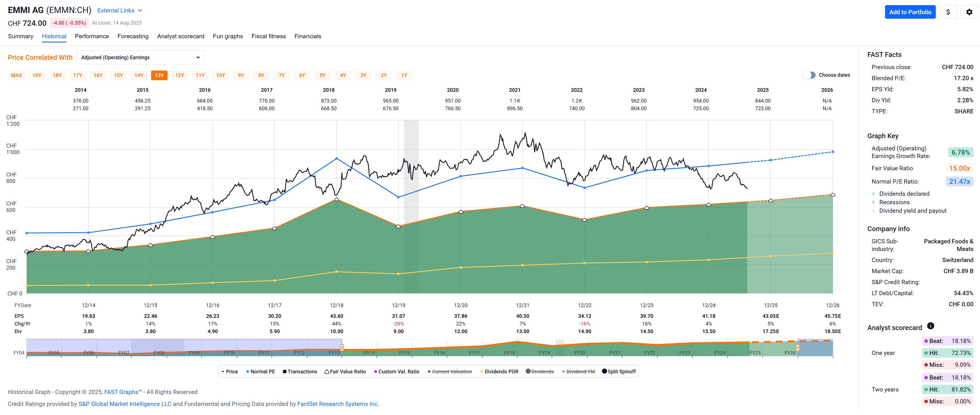Click the left timeline range slider handle
This screenshot has width=980, height=415.
[x=342, y=347]
